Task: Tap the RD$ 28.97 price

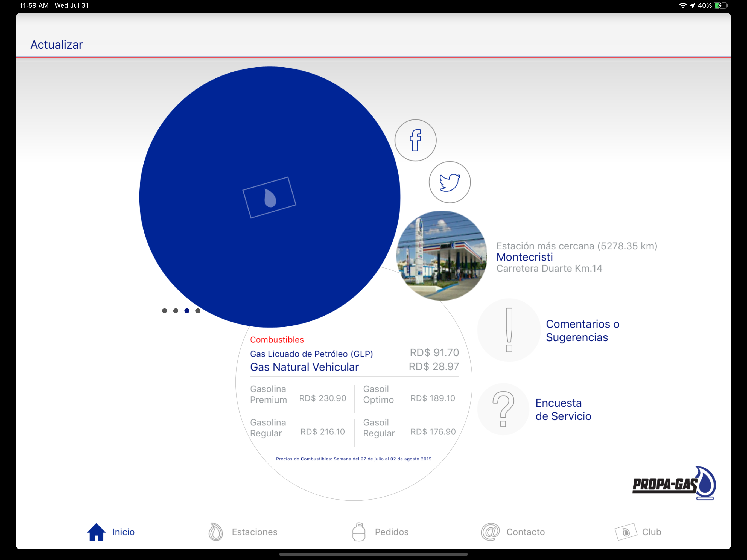Action: coord(434,366)
